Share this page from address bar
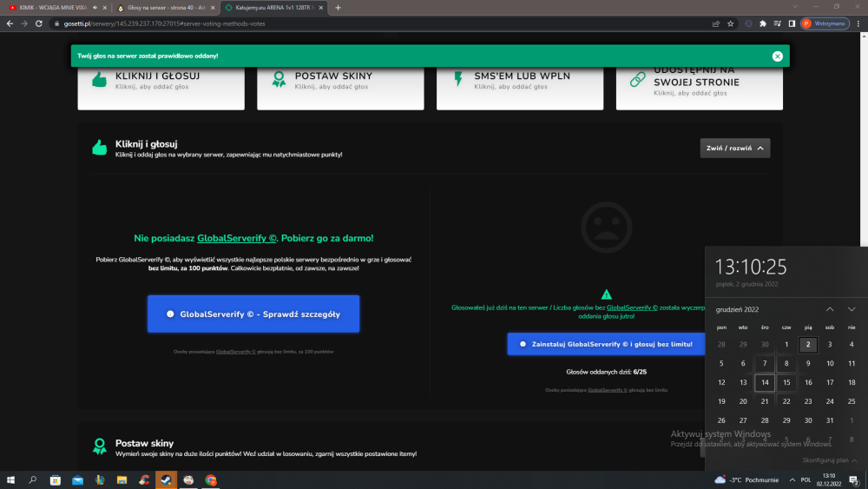 (716, 23)
